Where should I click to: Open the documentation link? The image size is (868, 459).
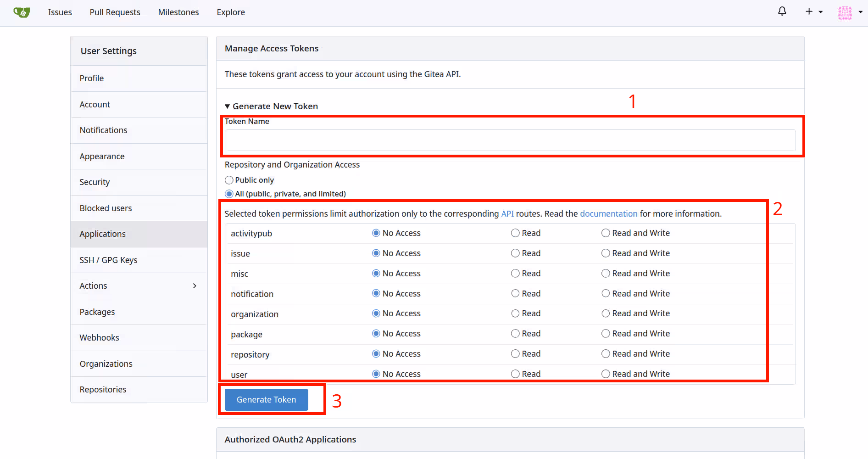point(608,214)
